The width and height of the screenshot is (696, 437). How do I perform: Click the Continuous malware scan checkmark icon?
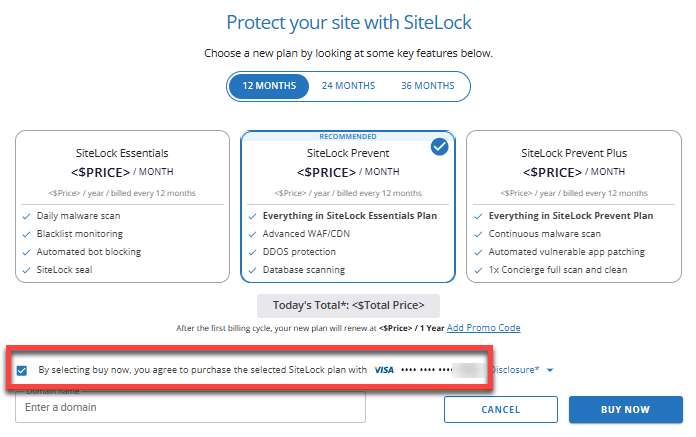point(477,234)
